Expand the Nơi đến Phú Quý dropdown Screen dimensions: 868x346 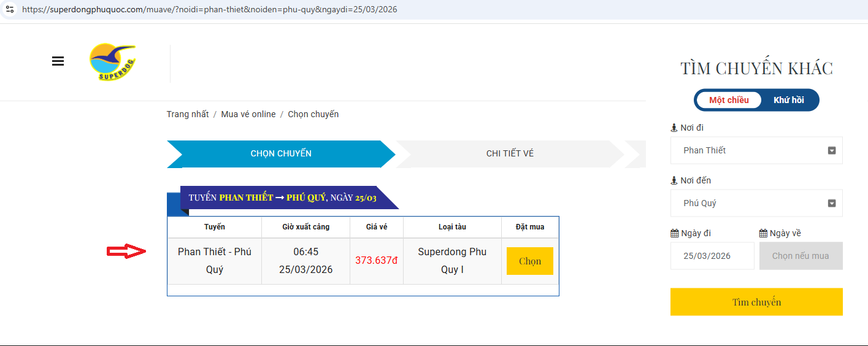[x=756, y=203]
